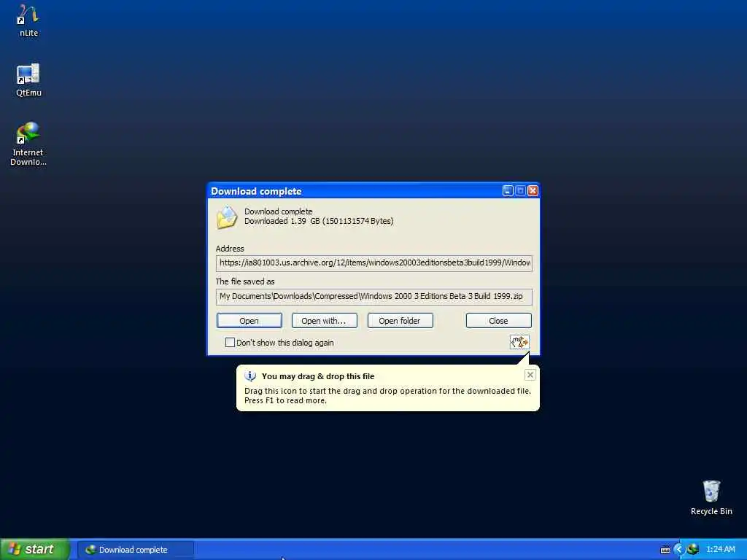Open the nLite desktop shortcut
Image resolution: width=747 pixels, height=560 pixels.
click(x=28, y=21)
